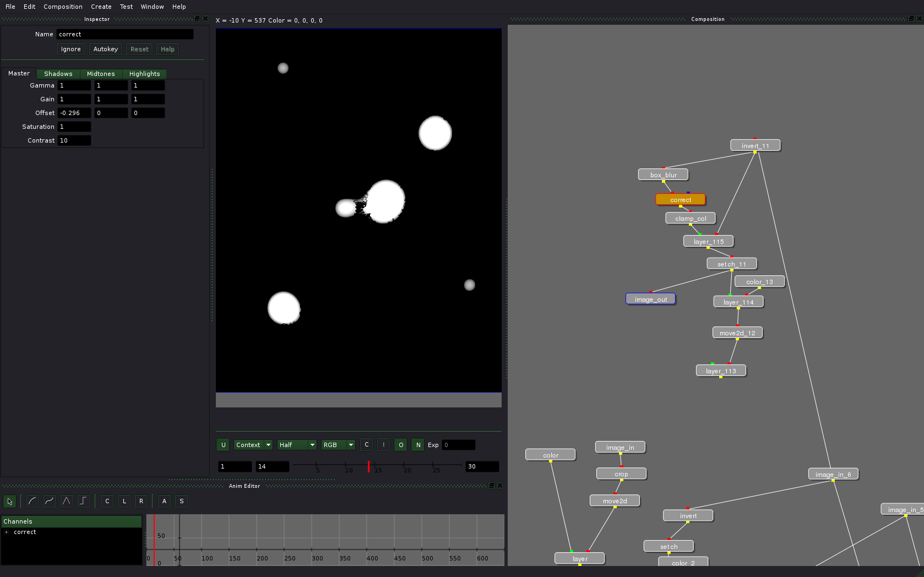Click the curve tangent tool icon

tap(32, 501)
